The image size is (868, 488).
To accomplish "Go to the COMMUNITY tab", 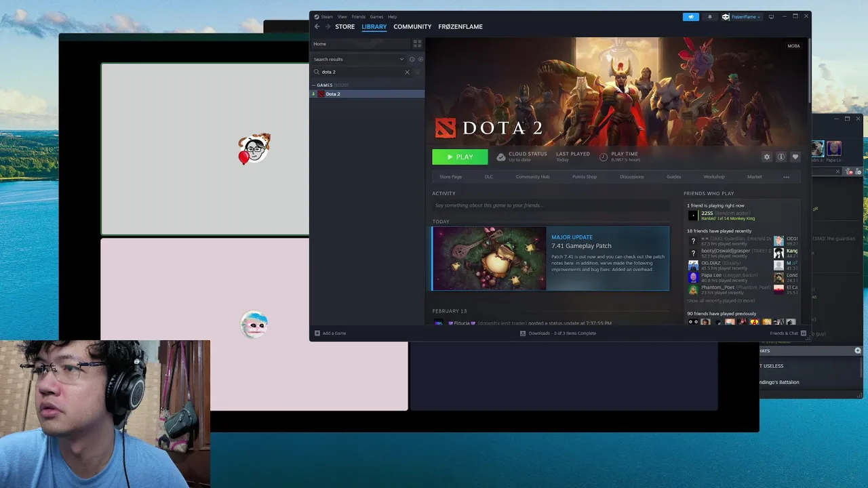I will [412, 26].
